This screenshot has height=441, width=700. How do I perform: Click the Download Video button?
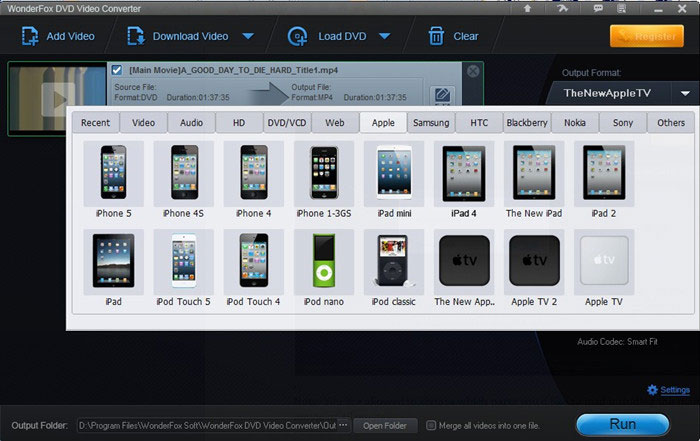178,36
